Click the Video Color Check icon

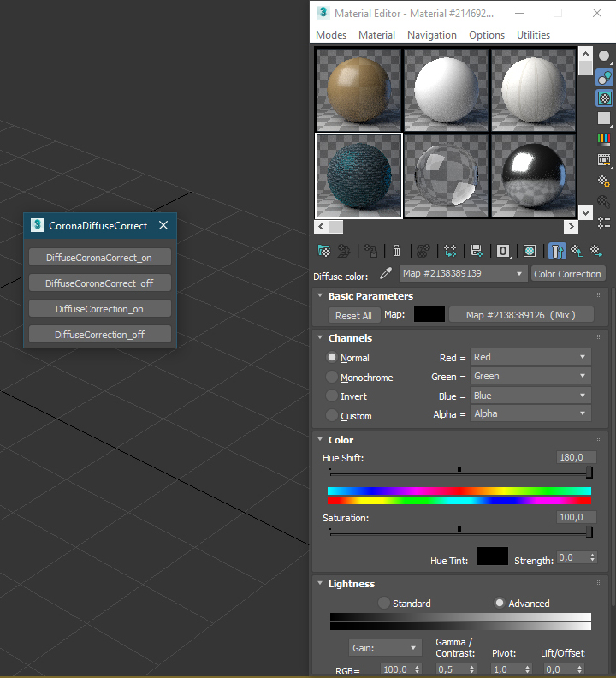point(604,139)
